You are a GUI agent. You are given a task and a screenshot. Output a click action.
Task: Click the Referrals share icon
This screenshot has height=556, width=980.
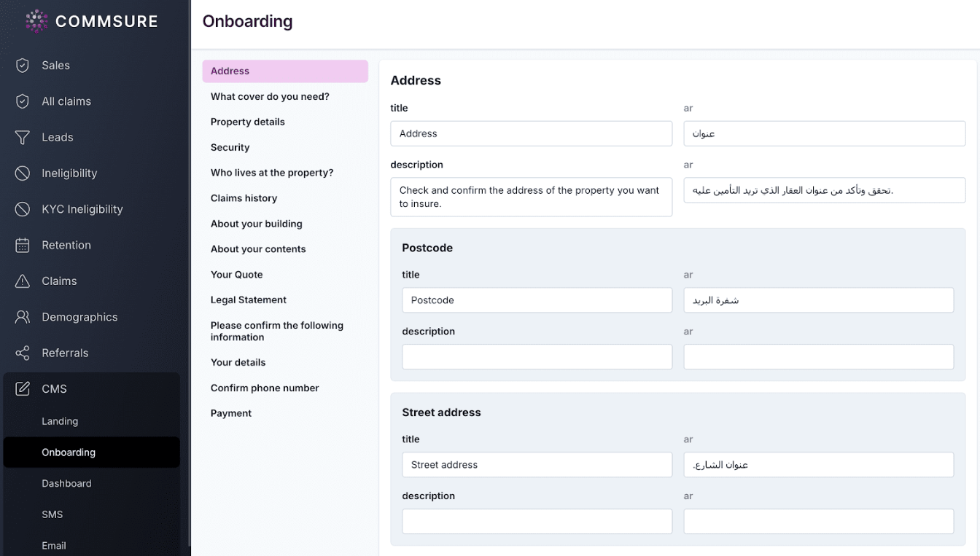pos(23,353)
